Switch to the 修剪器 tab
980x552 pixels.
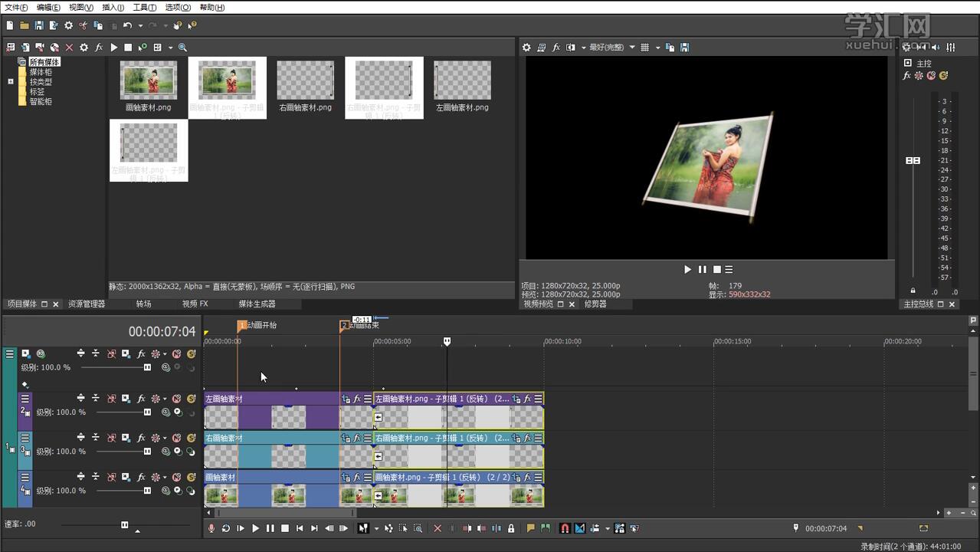(595, 304)
